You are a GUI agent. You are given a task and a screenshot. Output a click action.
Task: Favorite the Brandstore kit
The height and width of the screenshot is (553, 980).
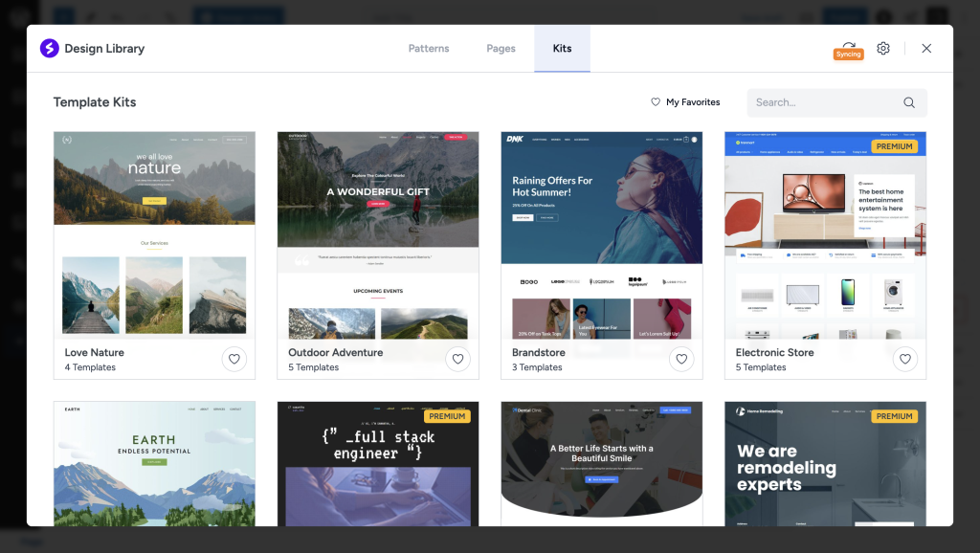pyautogui.click(x=681, y=359)
